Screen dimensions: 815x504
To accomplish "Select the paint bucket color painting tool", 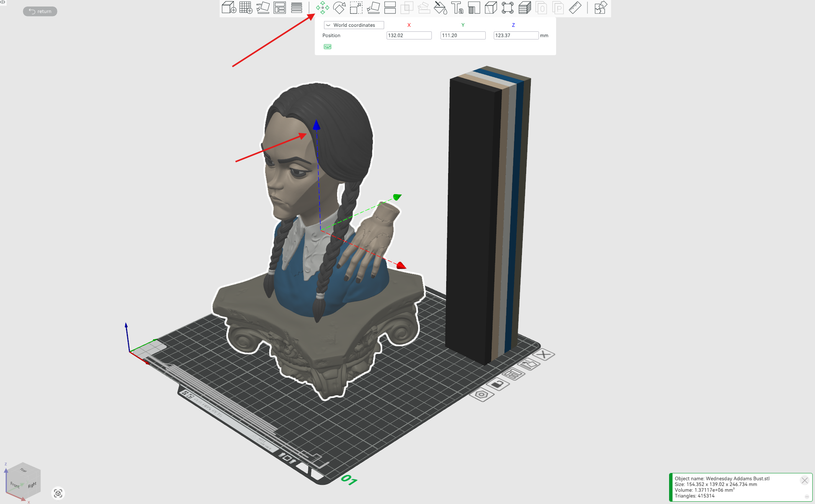I will pyautogui.click(x=440, y=8).
